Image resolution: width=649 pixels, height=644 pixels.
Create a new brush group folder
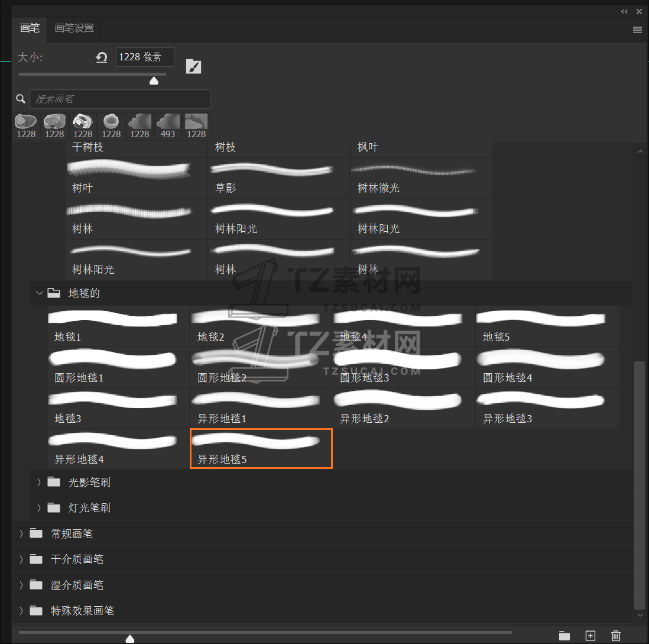click(x=564, y=635)
